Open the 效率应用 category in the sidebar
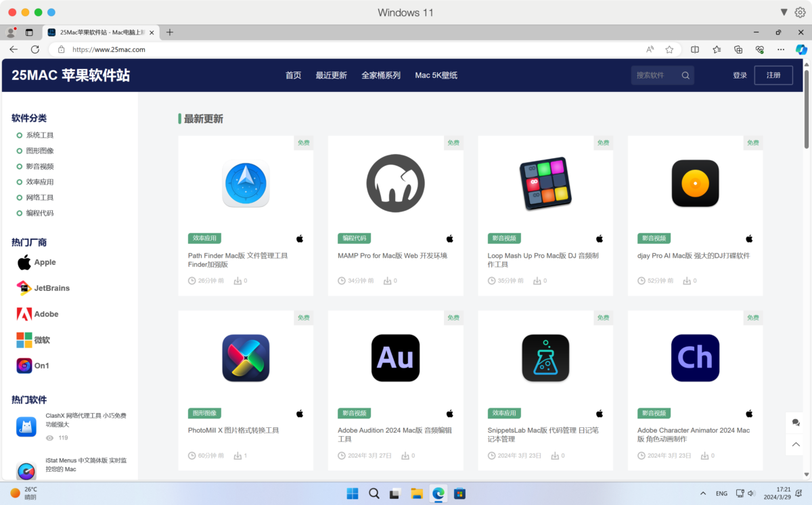This screenshot has height=505, width=812. (x=40, y=182)
